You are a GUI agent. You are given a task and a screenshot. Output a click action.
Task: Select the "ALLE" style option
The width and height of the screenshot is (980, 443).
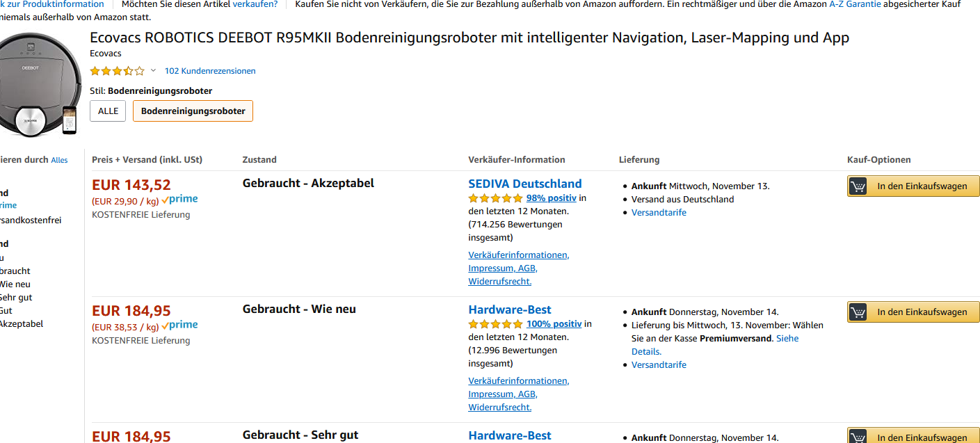coord(108,111)
